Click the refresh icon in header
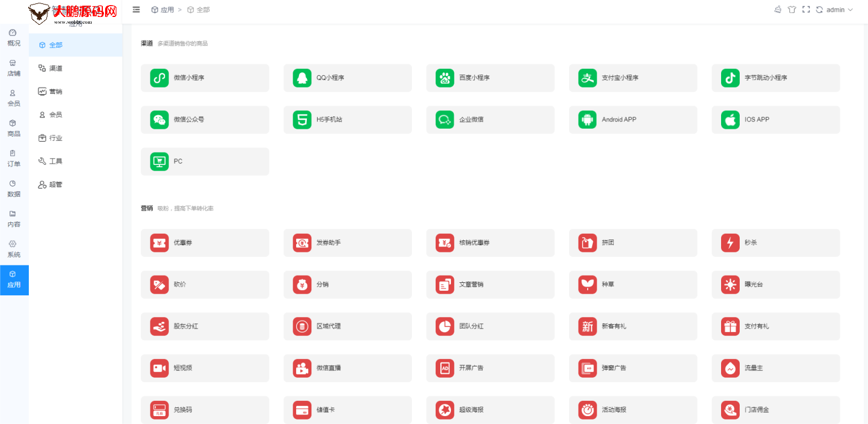 (819, 10)
